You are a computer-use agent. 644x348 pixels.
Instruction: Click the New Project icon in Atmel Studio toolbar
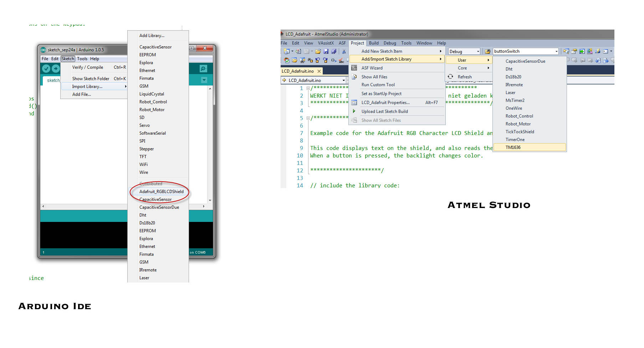pos(286,51)
